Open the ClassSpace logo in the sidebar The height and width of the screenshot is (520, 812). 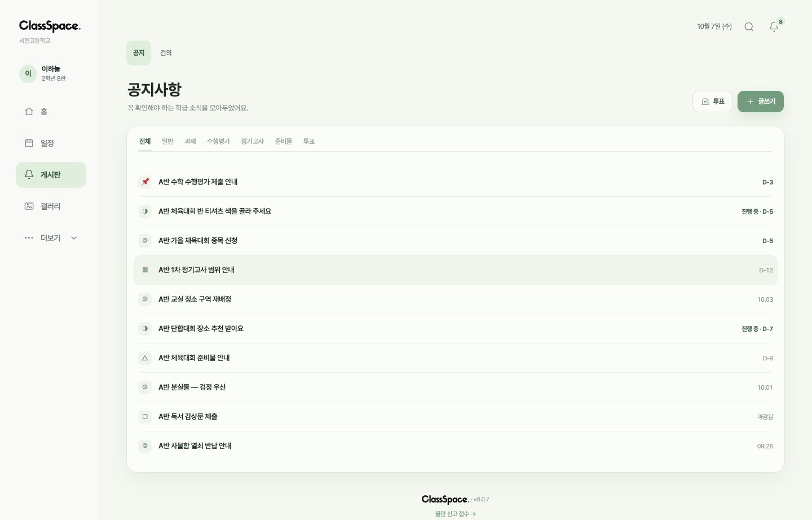(50, 26)
